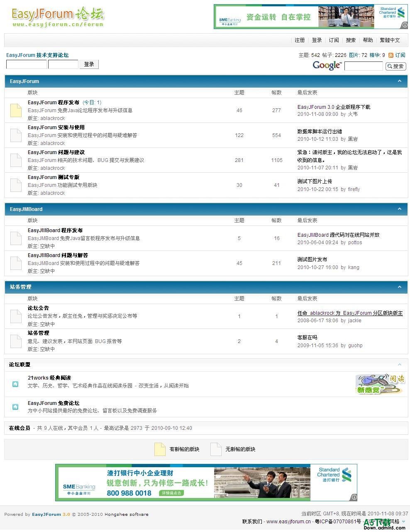The width and height of the screenshot is (410, 532).
Task: Open the 21works 经典阅读 link
Action: (49, 378)
